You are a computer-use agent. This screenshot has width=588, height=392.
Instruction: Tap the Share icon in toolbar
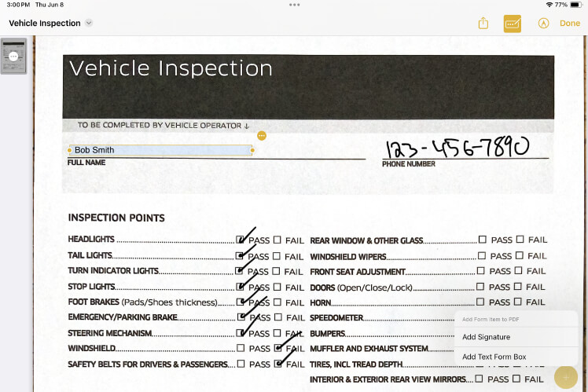[x=483, y=24]
